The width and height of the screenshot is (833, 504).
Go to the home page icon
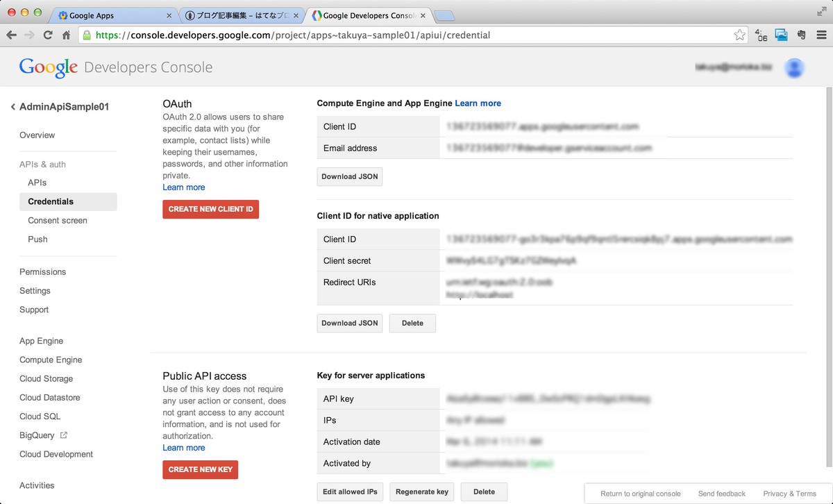coord(66,35)
